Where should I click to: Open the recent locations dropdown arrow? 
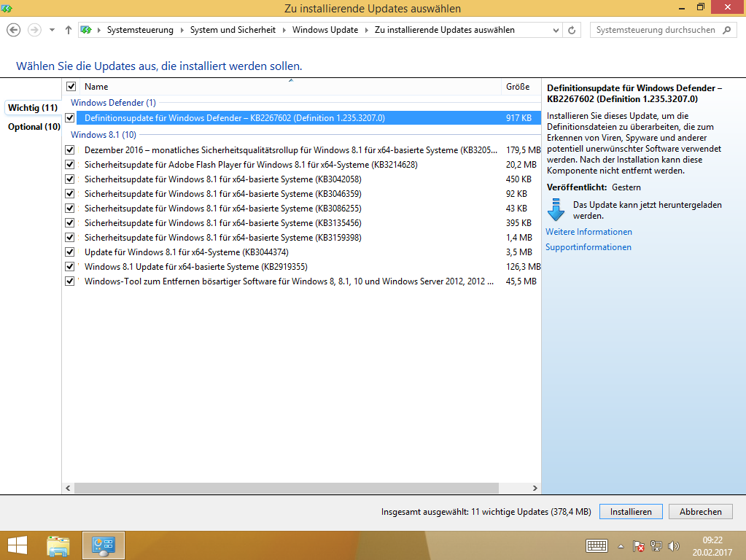coord(52,30)
